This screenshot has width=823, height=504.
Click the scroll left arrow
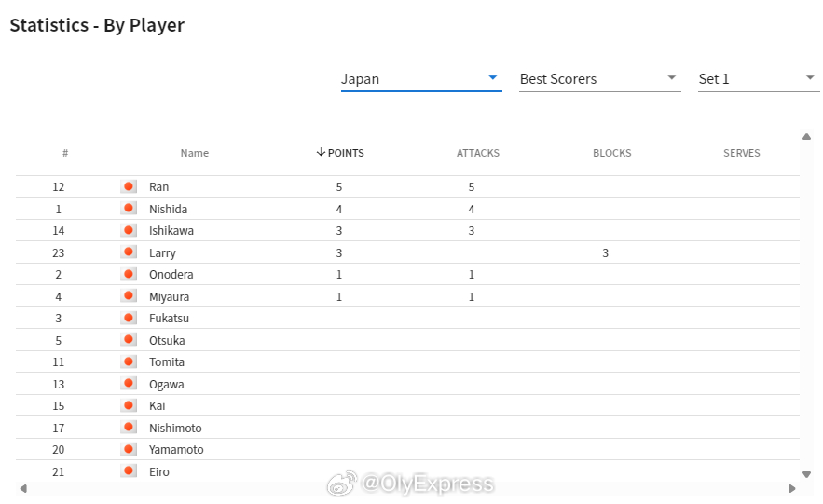pyautogui.click(x=23, y=489)
